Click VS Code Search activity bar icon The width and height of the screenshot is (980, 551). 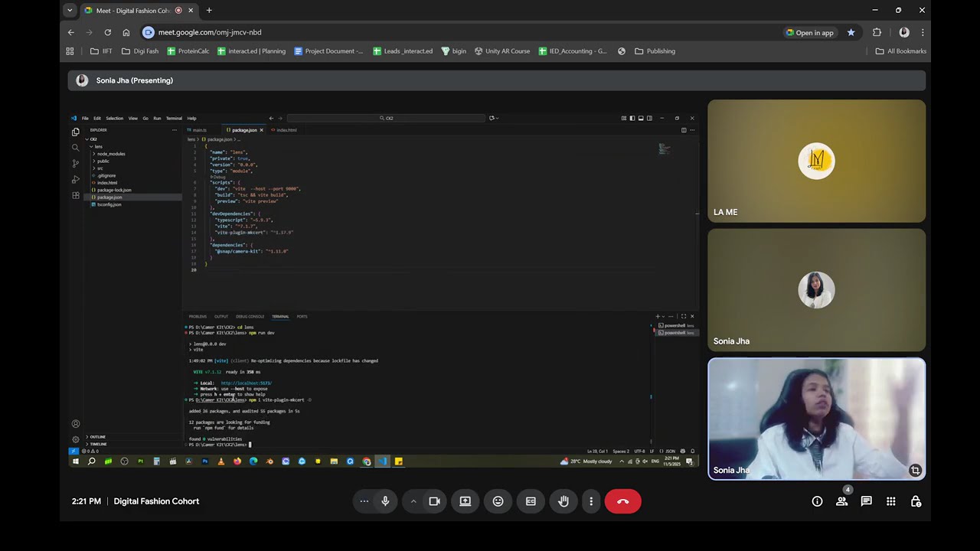pyautogui.click(x=75, y=147)
